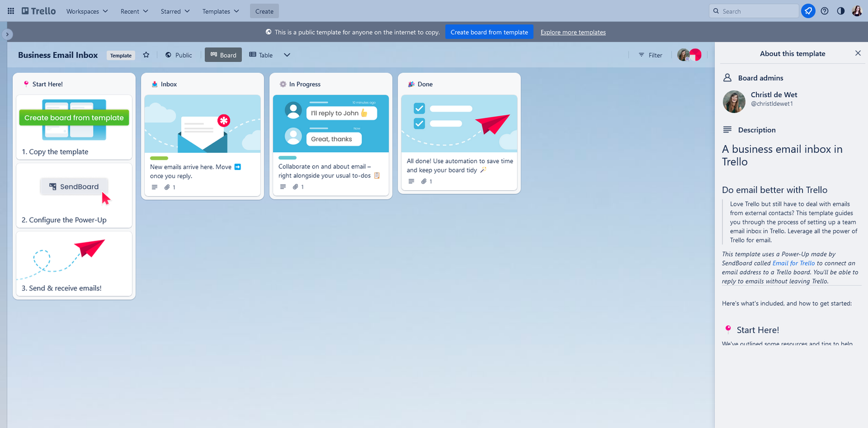
Task: Open the Filter panel
Action: [650, 54]
